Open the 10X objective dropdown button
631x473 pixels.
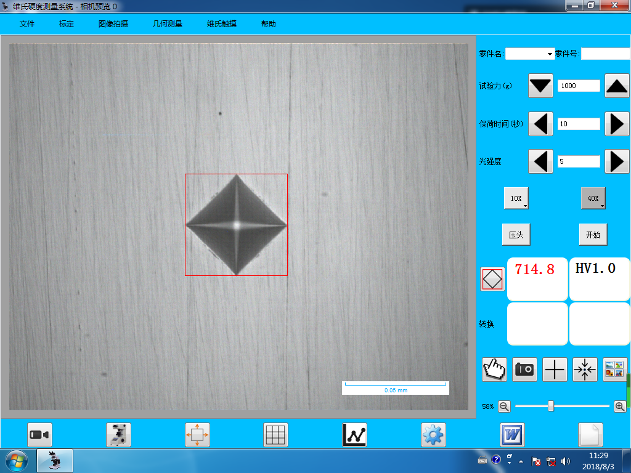[x=516, y=199]
